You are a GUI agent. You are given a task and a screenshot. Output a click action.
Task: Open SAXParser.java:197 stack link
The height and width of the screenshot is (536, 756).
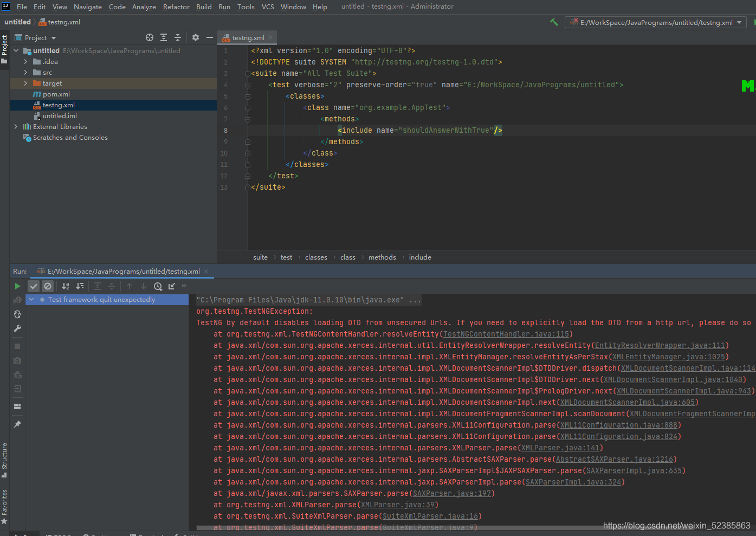(x=452, y=493)
